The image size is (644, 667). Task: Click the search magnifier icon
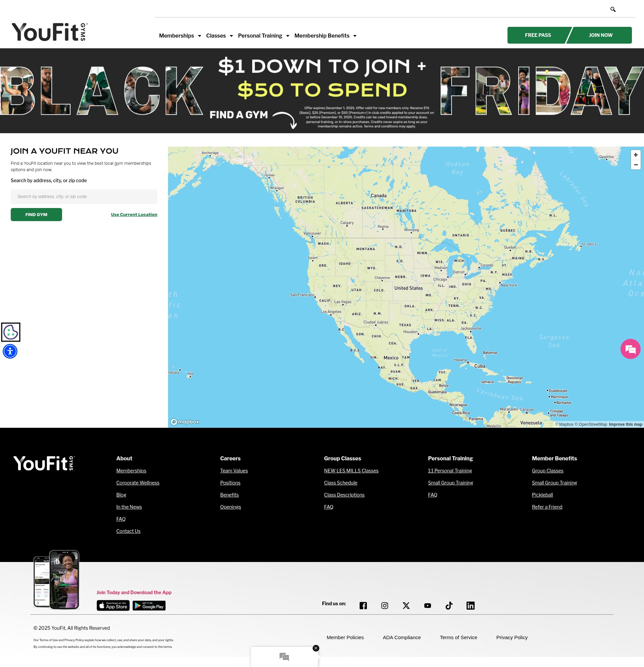coord(613,9)
